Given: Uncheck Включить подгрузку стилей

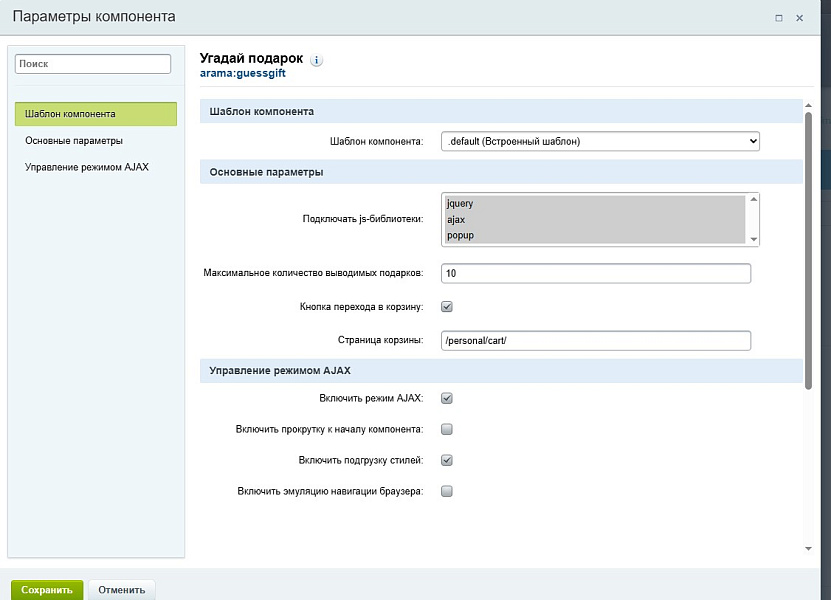Looking at the screenshot, I should (447, 460).
